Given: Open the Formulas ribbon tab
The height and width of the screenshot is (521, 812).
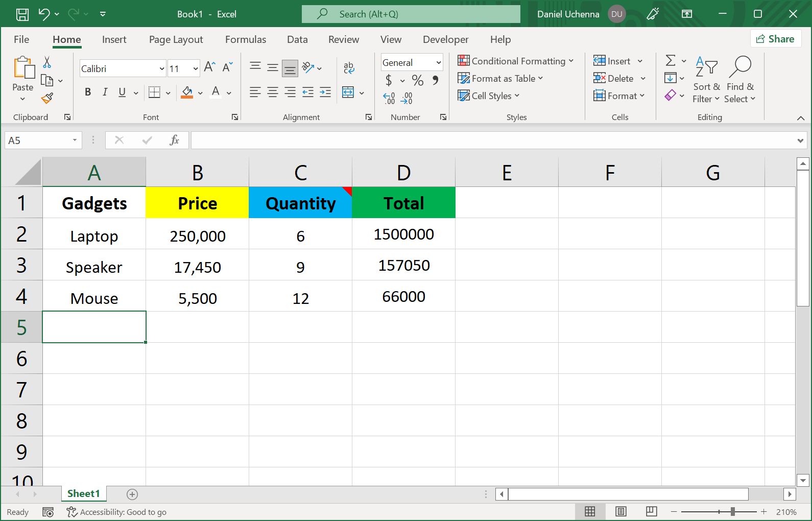Looking at the screenshot, I should coord(246,39).
